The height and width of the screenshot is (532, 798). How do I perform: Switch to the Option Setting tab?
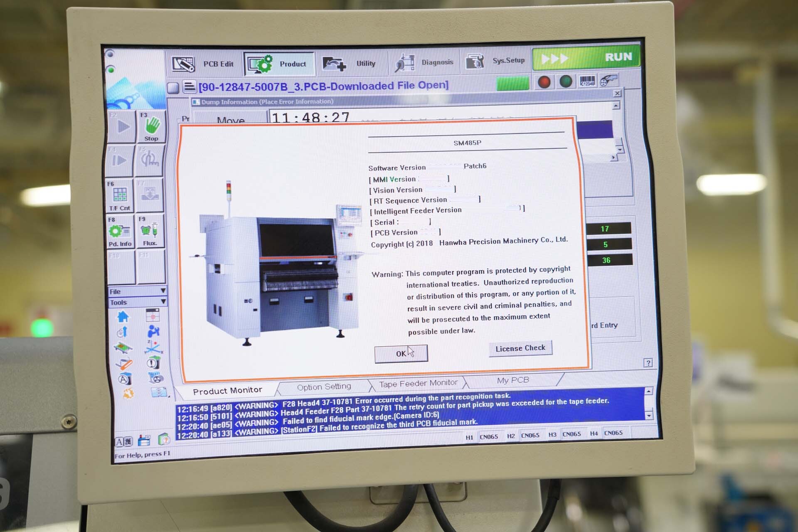(x=324, y=387)
